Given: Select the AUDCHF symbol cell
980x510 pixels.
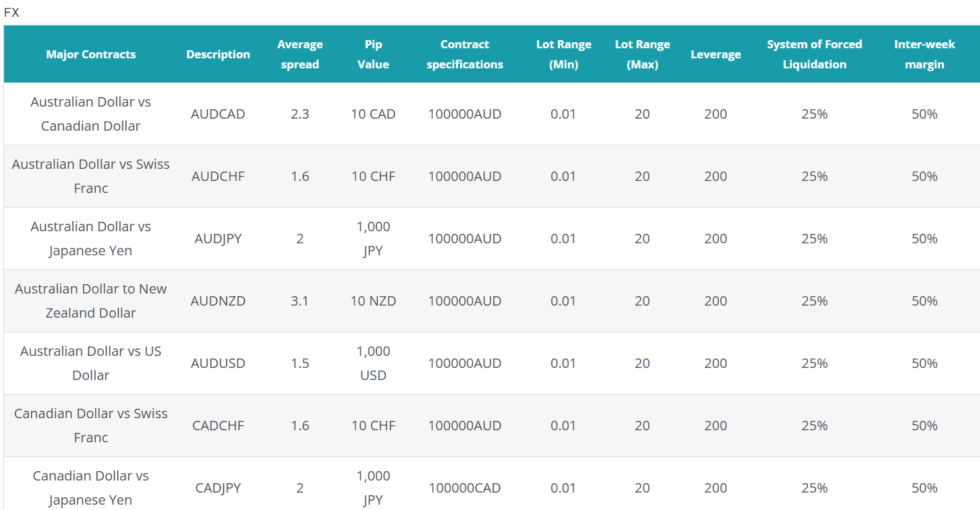Looking at the screenshot, I should pos(218,176).
